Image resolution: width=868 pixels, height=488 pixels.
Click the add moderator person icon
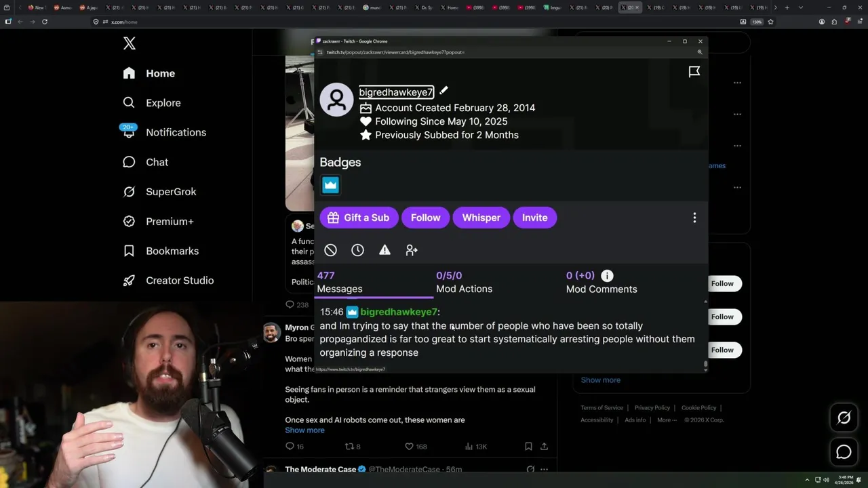412,250
